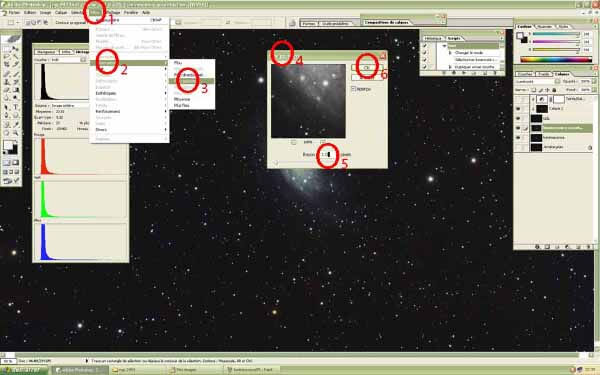Select the Clone Stamp tool
Viewport: 600px width, 375px height.
tap(7, 82)
